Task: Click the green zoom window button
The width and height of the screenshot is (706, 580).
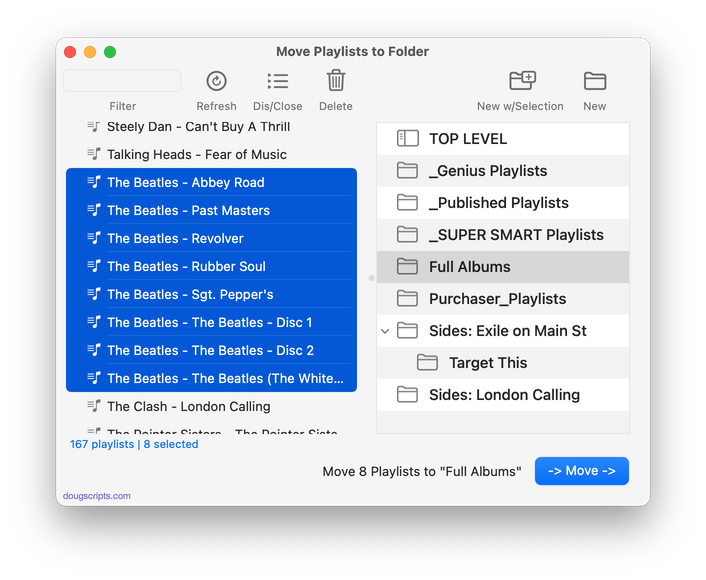Action: 110,52
